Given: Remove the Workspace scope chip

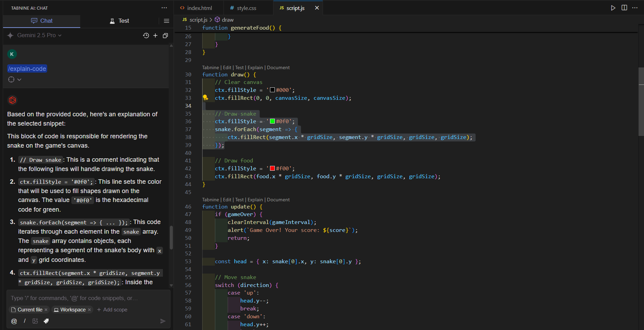Looking at the screenshot, I should point(90,310).
